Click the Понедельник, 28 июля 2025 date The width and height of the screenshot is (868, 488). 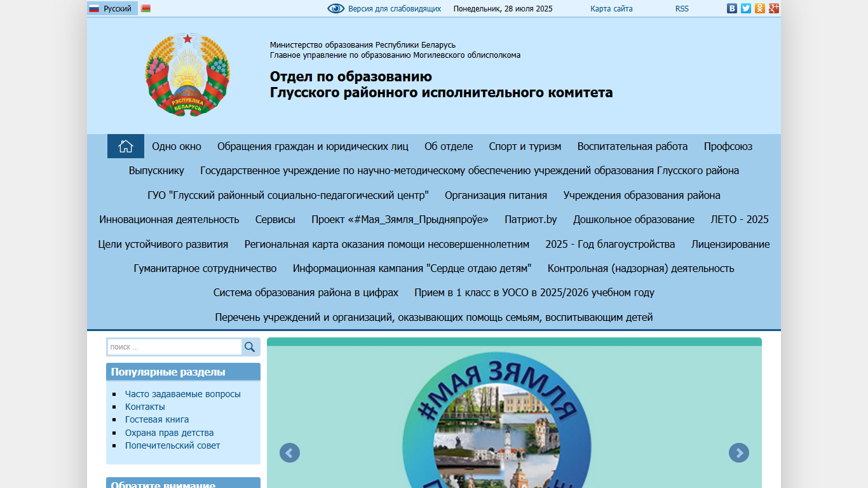coord(503,9)
